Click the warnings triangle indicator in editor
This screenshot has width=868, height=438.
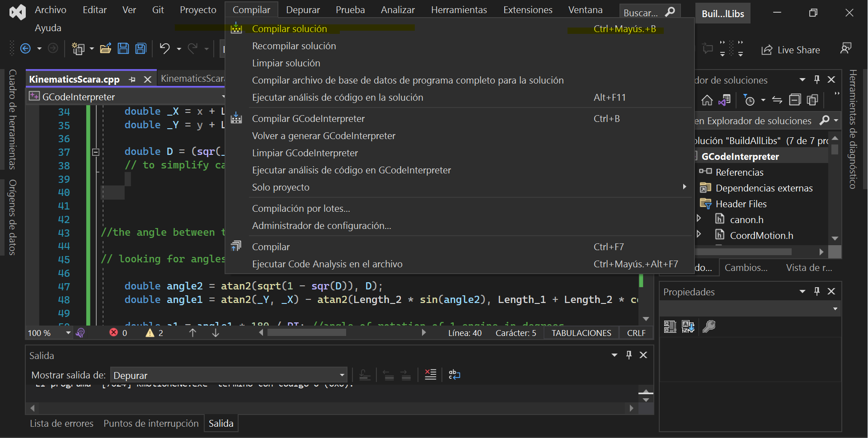150,333
